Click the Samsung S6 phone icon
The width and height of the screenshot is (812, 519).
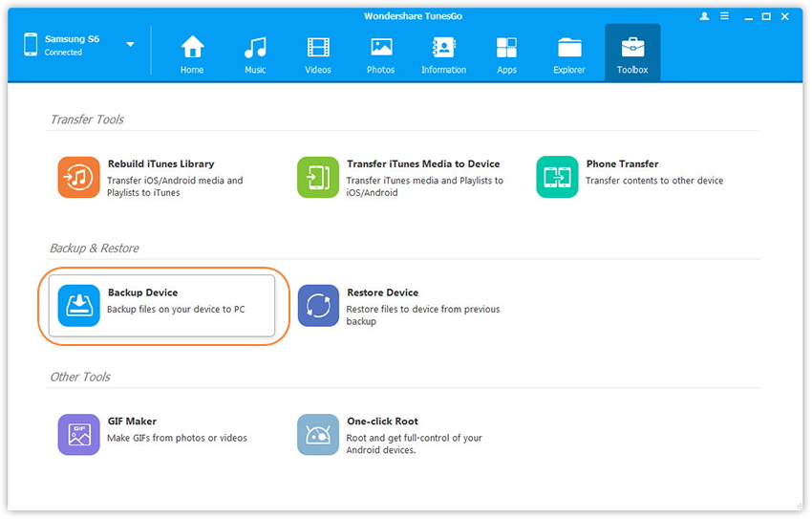(31, 45)
